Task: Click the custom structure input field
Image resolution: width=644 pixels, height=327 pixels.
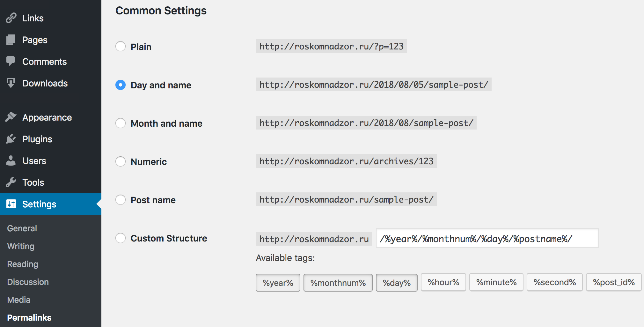Action: point(487,238)
